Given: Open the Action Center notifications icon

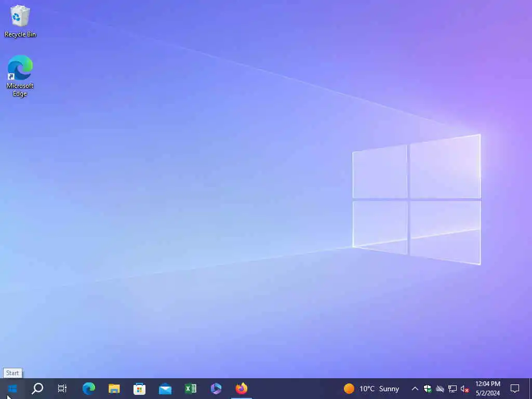Looking at the screenshot, I should point(515,389).
